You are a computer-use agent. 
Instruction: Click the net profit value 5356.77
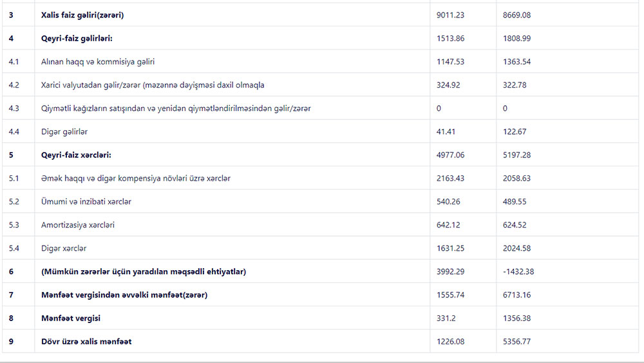(516, 341)
